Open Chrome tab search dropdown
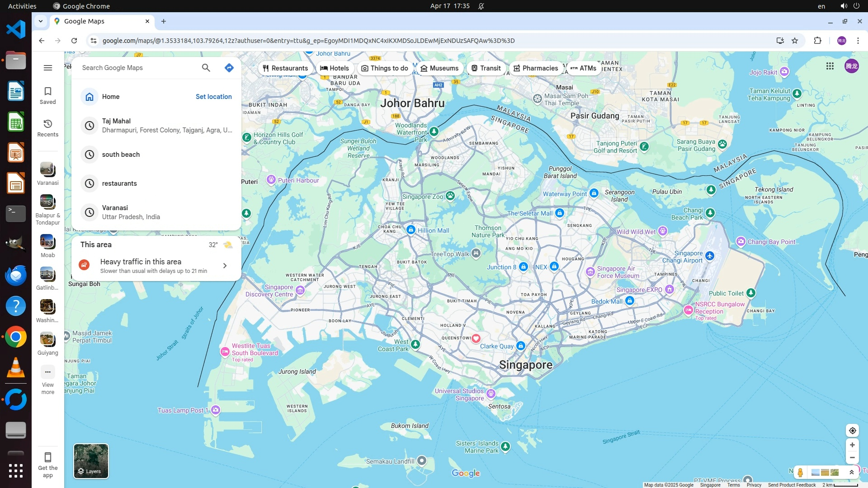 click(41, 21)
